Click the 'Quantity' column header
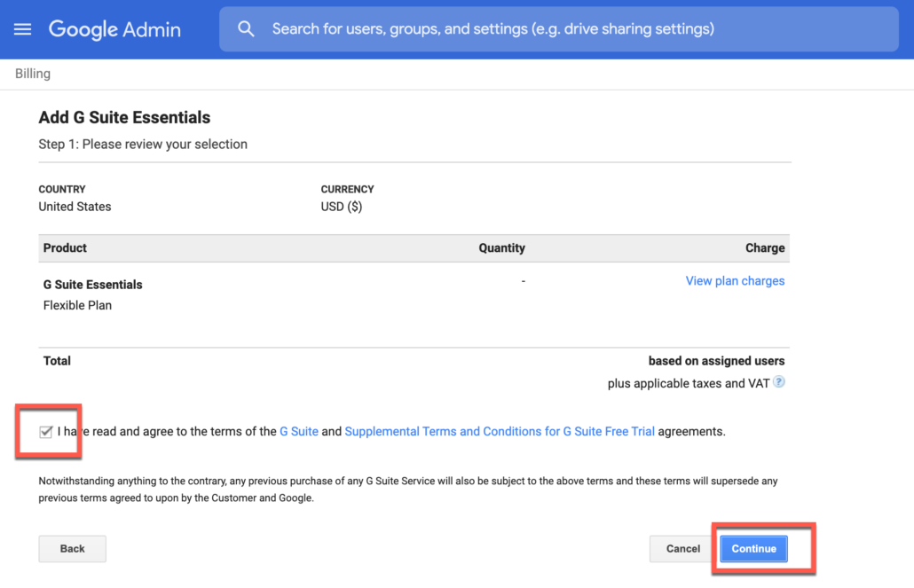Viewport: 914px width, 588px height. (x=502, y=248)
